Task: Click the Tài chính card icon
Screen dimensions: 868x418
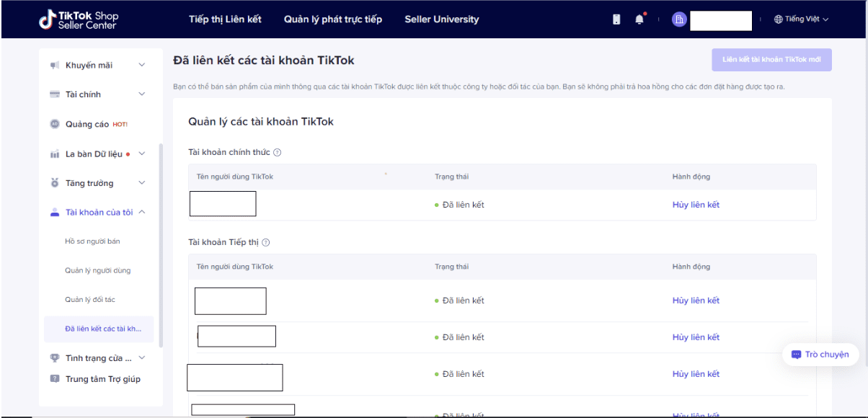Action: [55, 94]
